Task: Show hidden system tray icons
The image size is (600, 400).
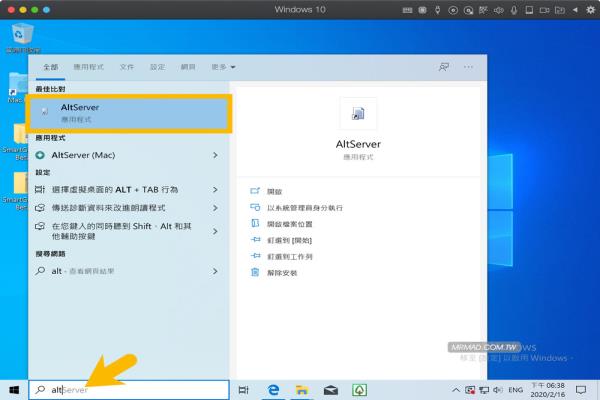Action: pyautogui.click(x=456, y=390)
